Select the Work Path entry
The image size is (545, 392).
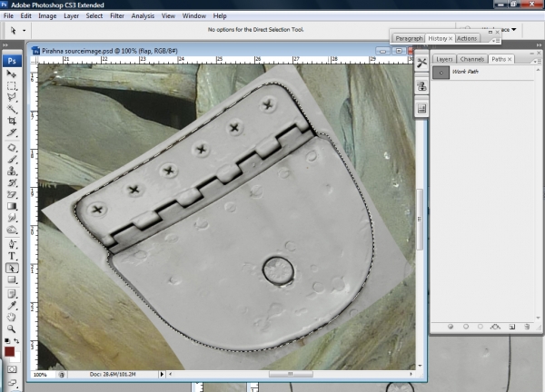pos(483,73)
